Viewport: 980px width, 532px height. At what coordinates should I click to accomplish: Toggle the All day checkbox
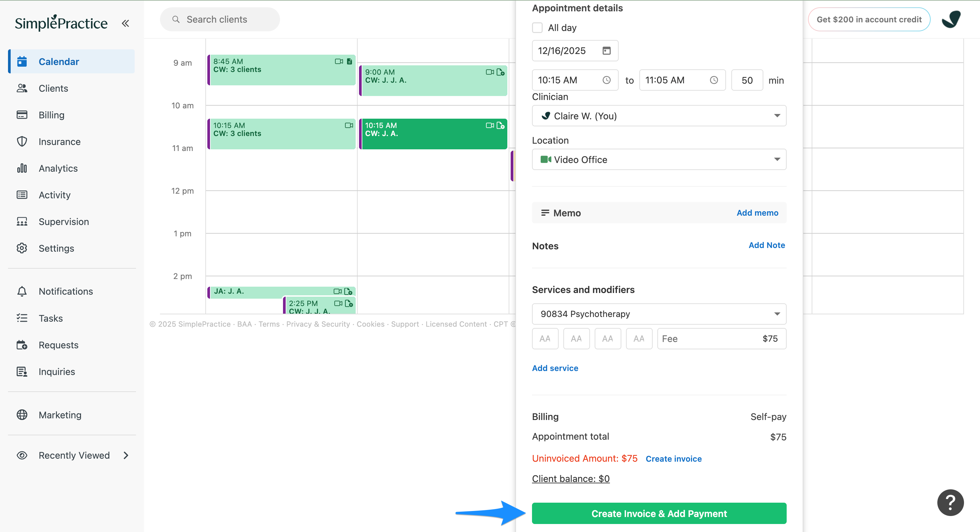[x=537, y=27]
